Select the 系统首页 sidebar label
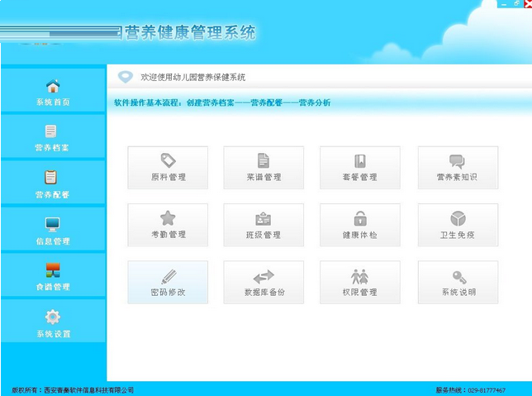Viewport: 532px width, 396px height. [x=53, y=102]
